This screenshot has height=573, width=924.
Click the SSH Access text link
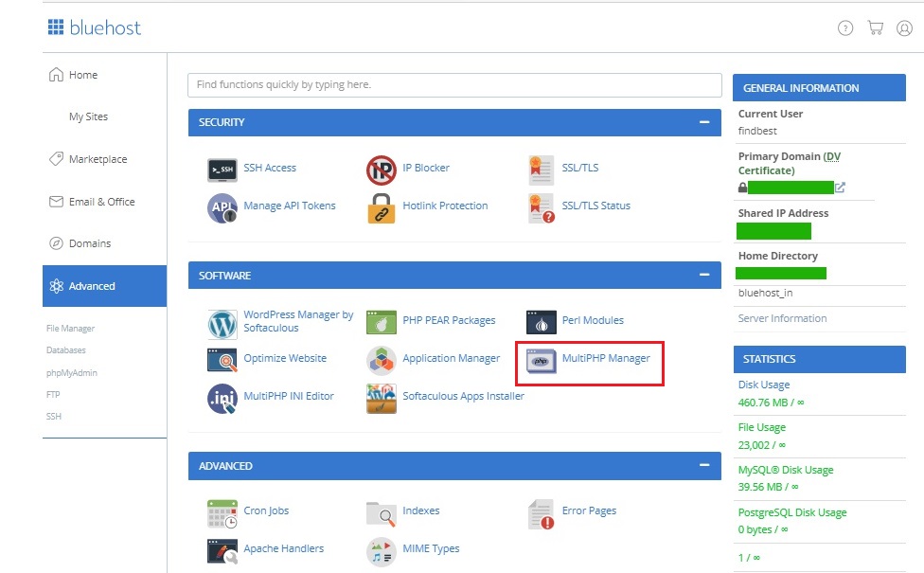pyautogui.click(x=270, y=168)
